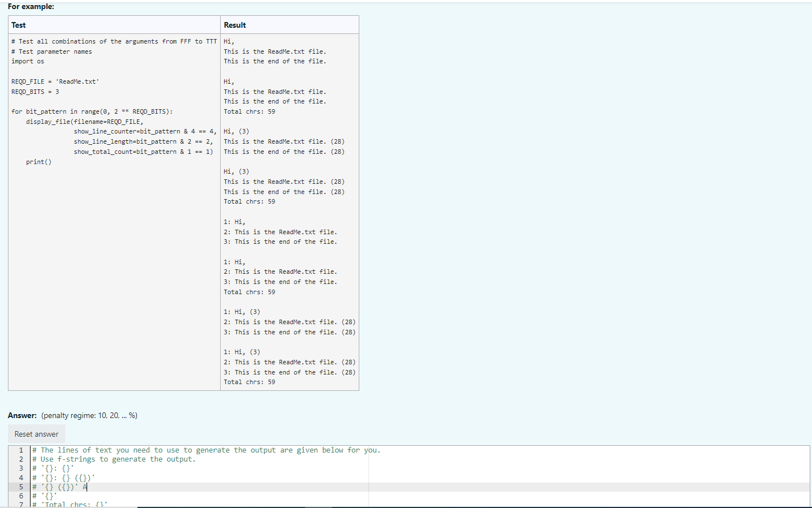
Task: Click the '# {}: {}' comment on line 3
Action: click(51, 468)
